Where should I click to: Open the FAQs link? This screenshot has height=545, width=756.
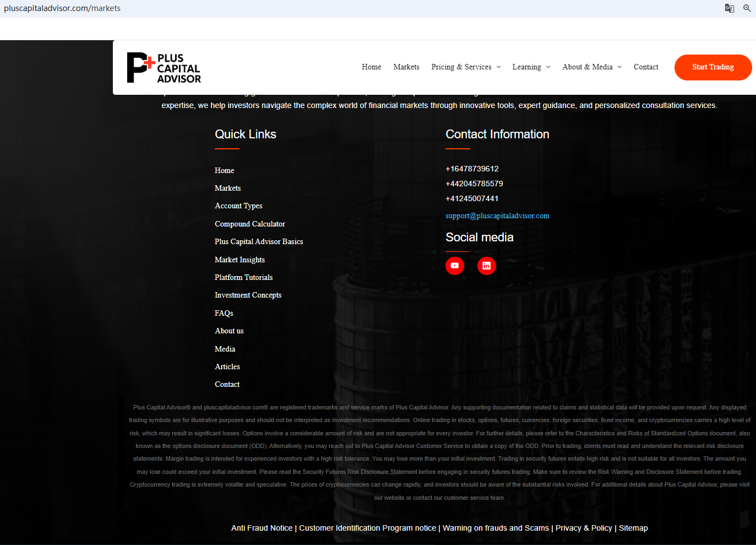(x=224, y=313)
